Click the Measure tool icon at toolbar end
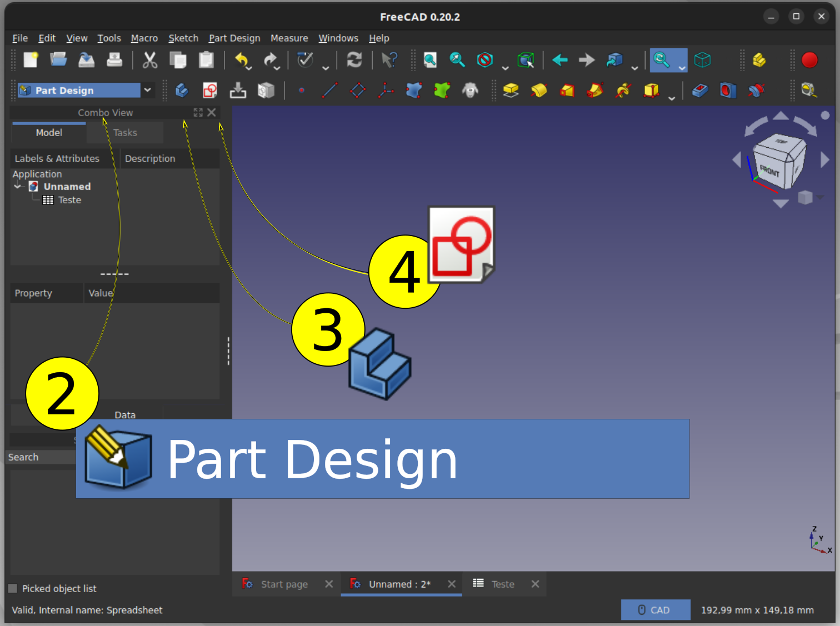The image size is (840, 626). pyautogui.click(x=809, y=90)
